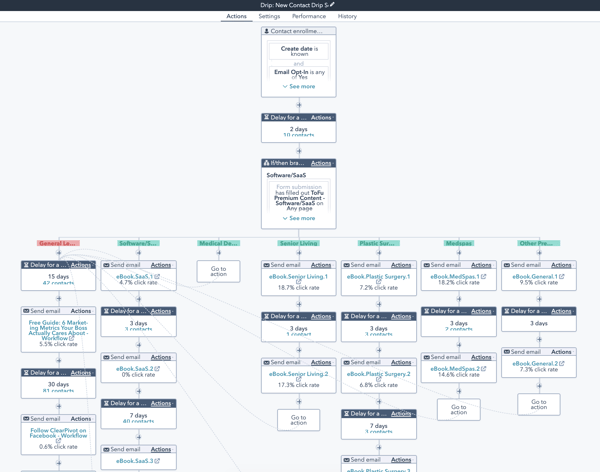
Task: Select the Medspas branch label
Action: point(459,243)
